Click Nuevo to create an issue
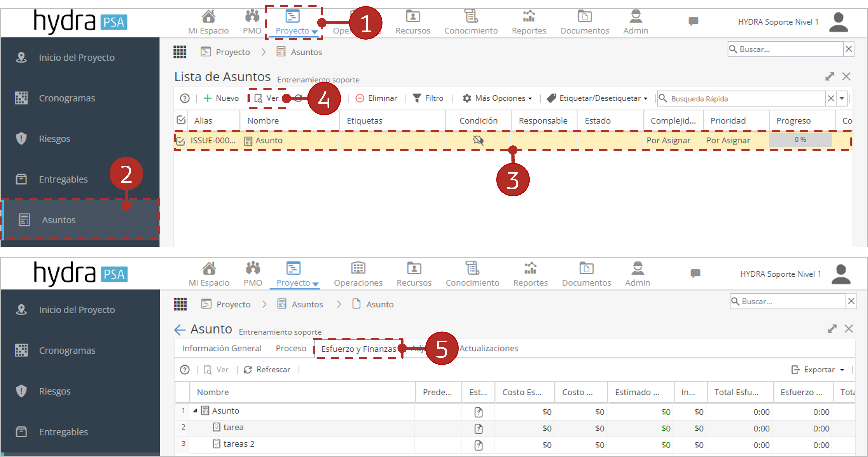868x457 pixels. [x=221, y=98]
